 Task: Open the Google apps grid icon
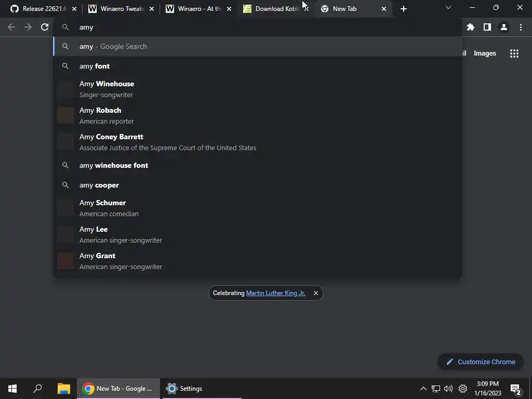[514, 54]
